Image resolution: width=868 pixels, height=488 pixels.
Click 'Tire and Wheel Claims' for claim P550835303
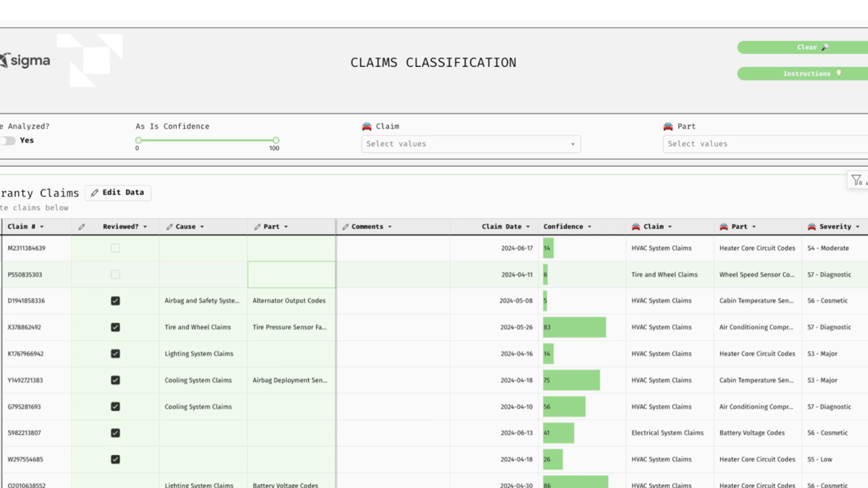click(664, 274)
